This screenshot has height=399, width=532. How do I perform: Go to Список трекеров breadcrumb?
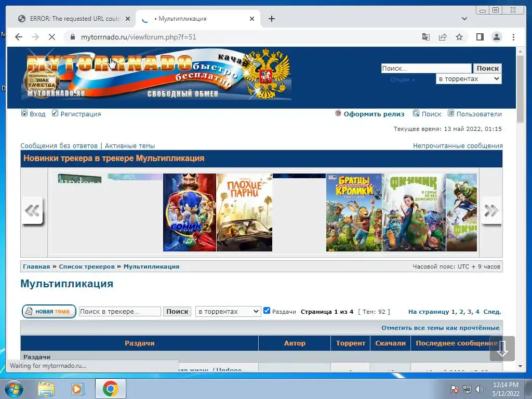[x=87, y=267]
